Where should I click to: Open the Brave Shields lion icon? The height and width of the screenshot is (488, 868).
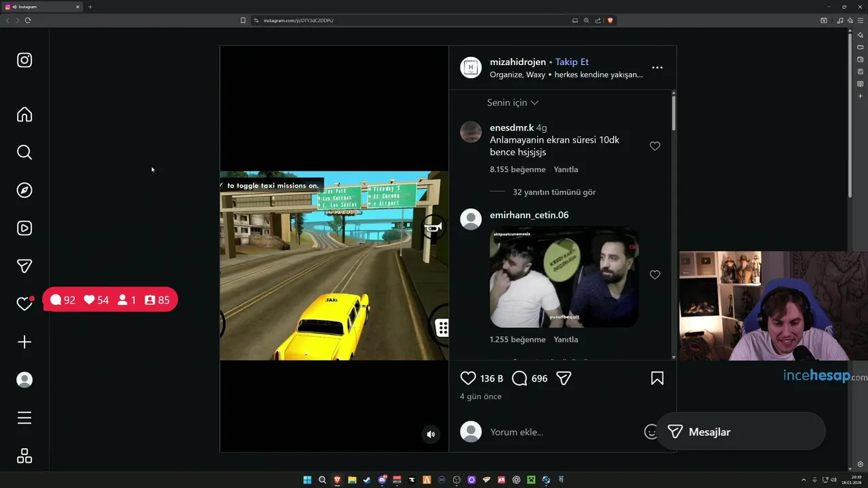610,20
